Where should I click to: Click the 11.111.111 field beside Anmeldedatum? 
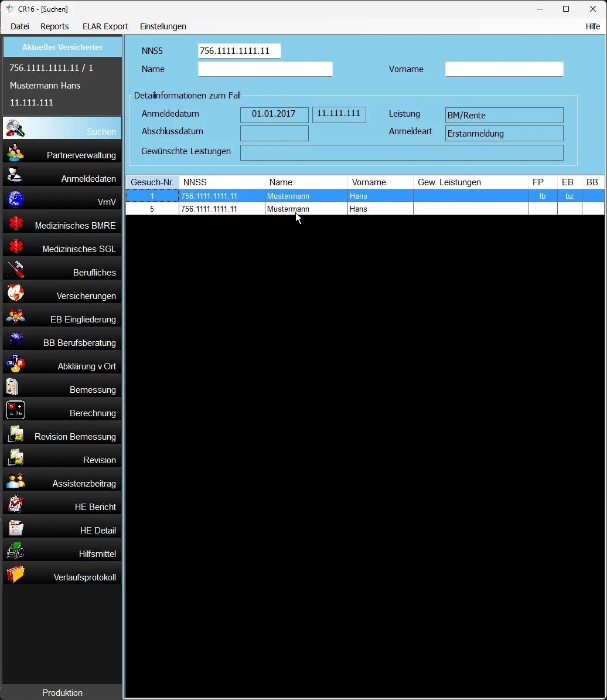[339, 115]
